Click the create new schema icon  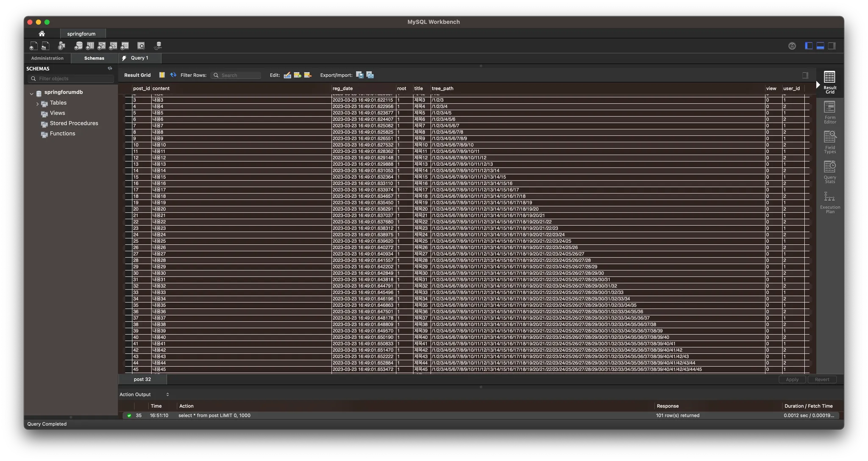point(78,46)
